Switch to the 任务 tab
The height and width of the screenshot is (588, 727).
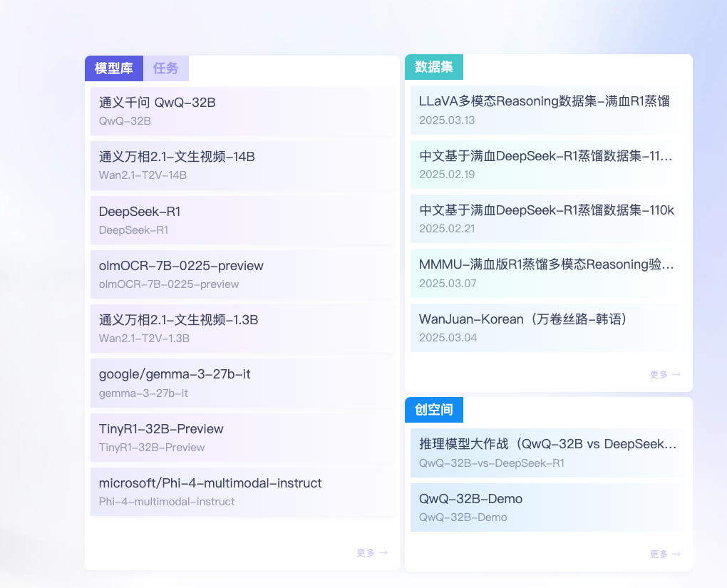click(166, 68)
